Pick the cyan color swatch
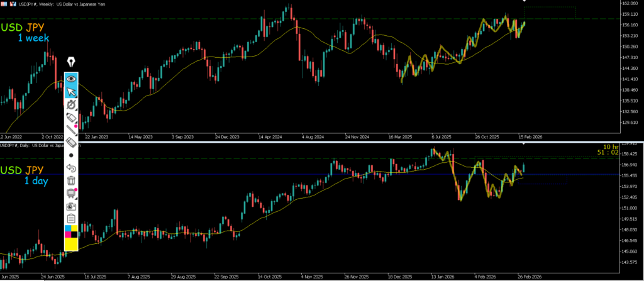 coord(68,228)
